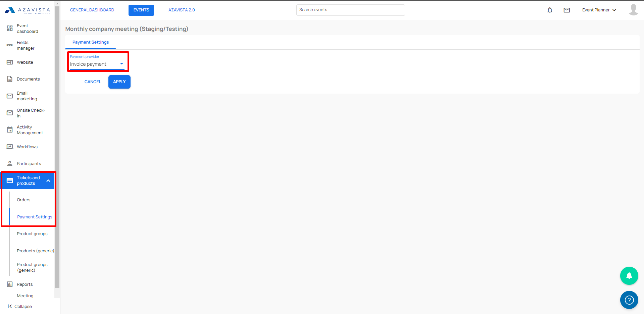Click the Collapse label in sidebar
644x314 pixels.
click(x=23, y=307)
